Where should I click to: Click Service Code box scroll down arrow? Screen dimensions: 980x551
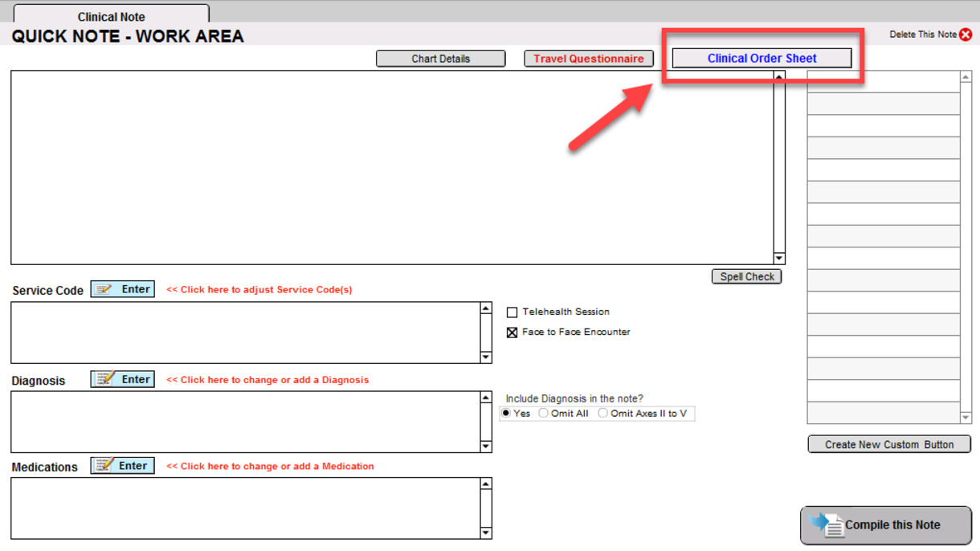click(486, 357)
